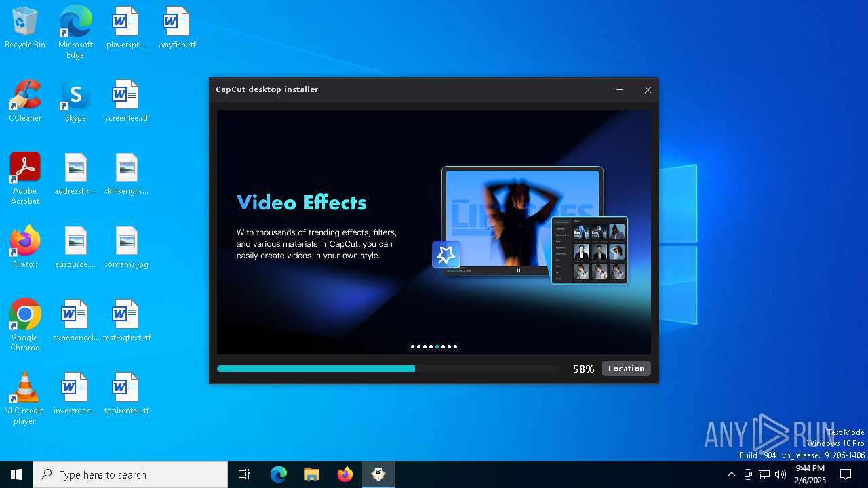Image resolution: width=868 pixels, height=488 pixels.
Task: Select the playerspri... document on the desktop
Action: [126, 28]
